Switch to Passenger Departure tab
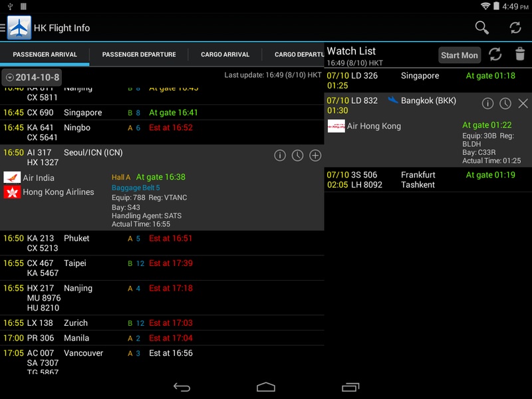 (x=139, y=55)
